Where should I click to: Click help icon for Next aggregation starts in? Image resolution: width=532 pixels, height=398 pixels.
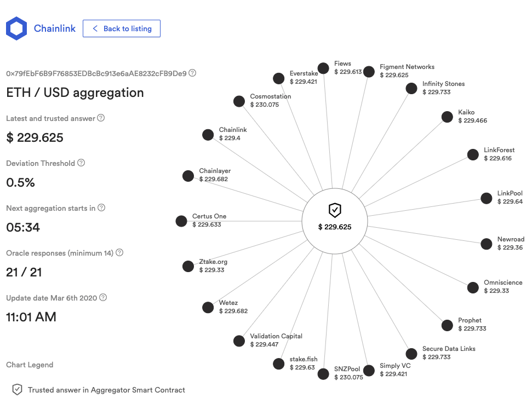click(101, 208)
